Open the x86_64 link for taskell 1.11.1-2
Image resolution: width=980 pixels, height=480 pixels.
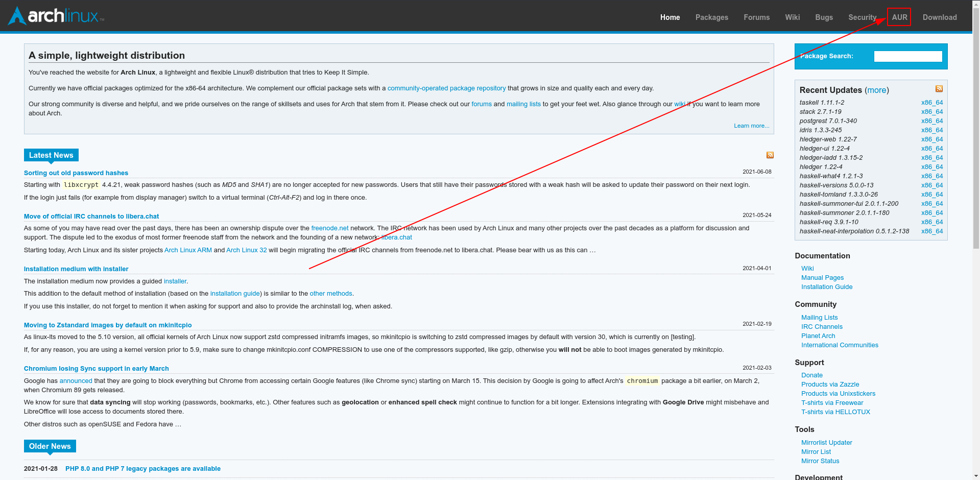tap(931, 102)
